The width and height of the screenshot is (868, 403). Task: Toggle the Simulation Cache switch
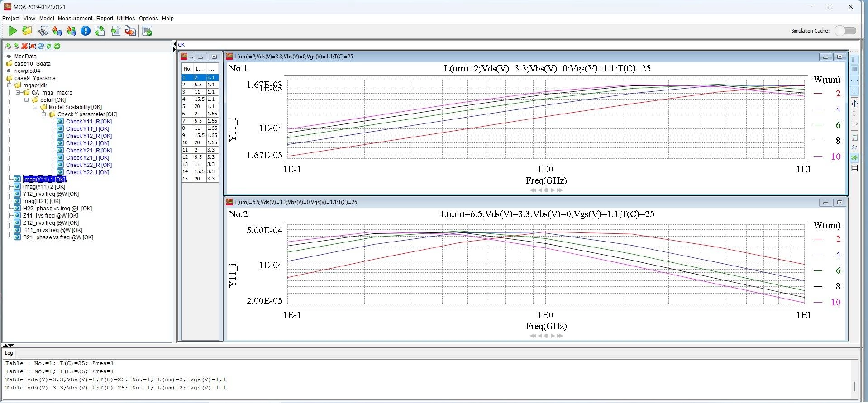tap(845, 31)
